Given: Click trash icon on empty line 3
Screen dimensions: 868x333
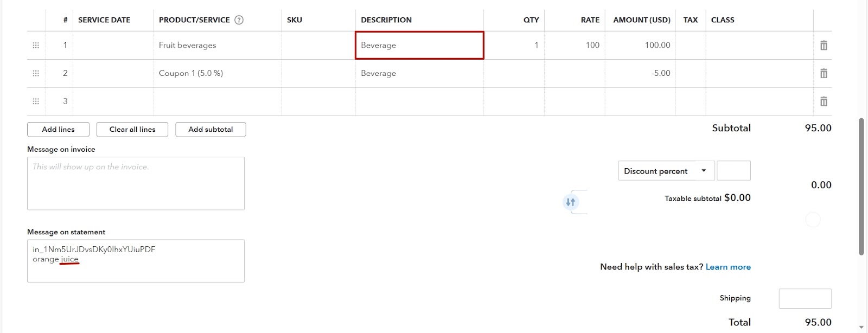Looking at the screenshot, I should click(x=824, y=101).
